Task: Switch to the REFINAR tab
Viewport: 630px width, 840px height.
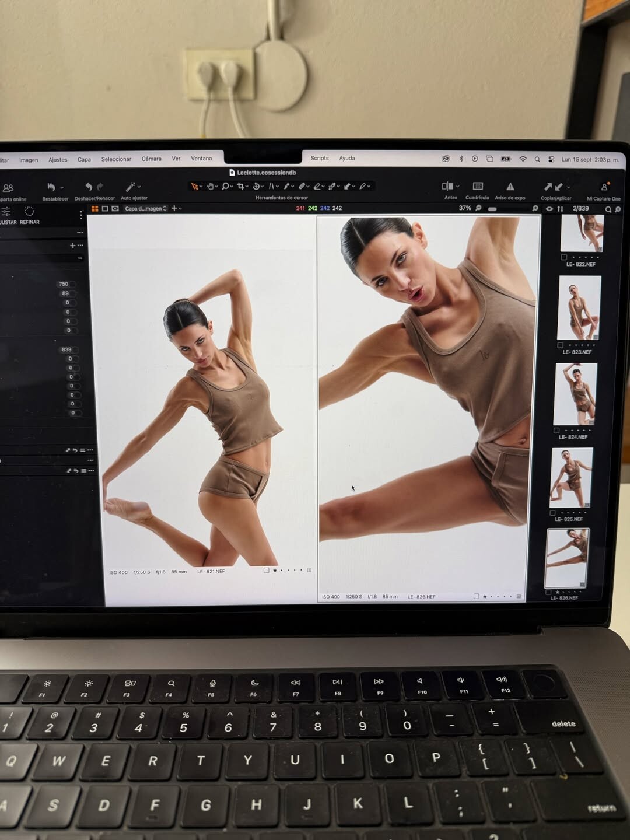Action: 29,215
